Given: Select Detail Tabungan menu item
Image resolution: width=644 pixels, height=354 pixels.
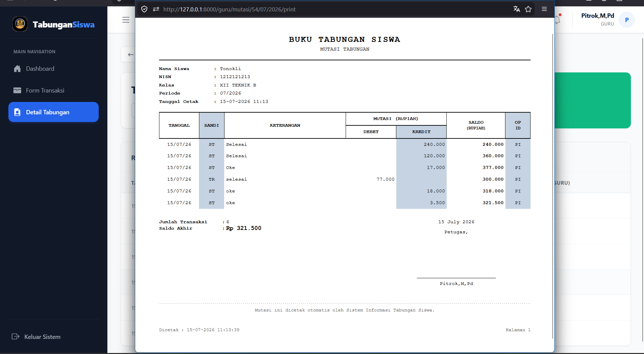Looking at the screenshot, I should (54, 112).
